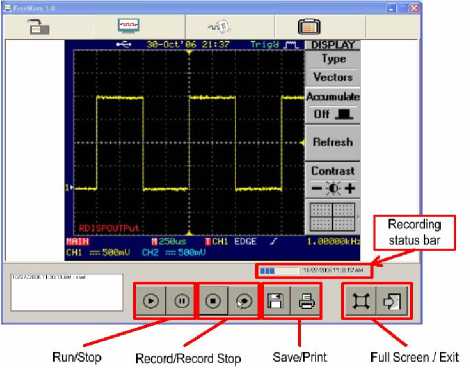Screen dimensions: 470x368
Task: Open the signal waveform toolbar icon
Action: point(219,27)
